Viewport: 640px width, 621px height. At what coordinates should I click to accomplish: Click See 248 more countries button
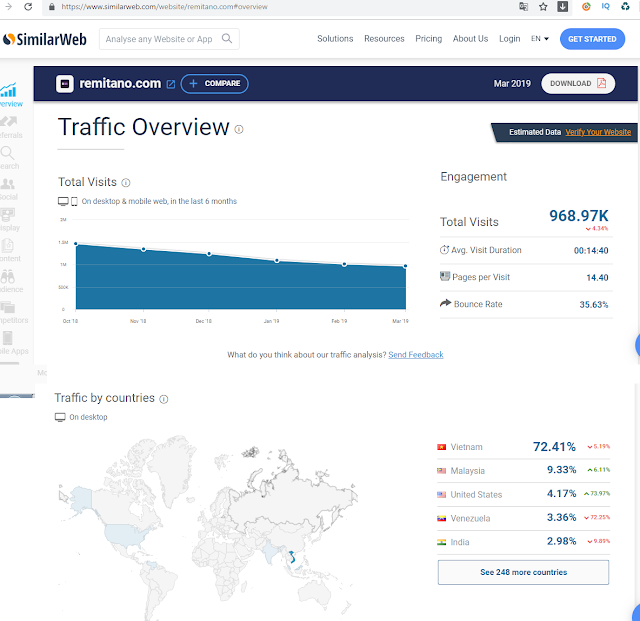(x=523, y=572)
